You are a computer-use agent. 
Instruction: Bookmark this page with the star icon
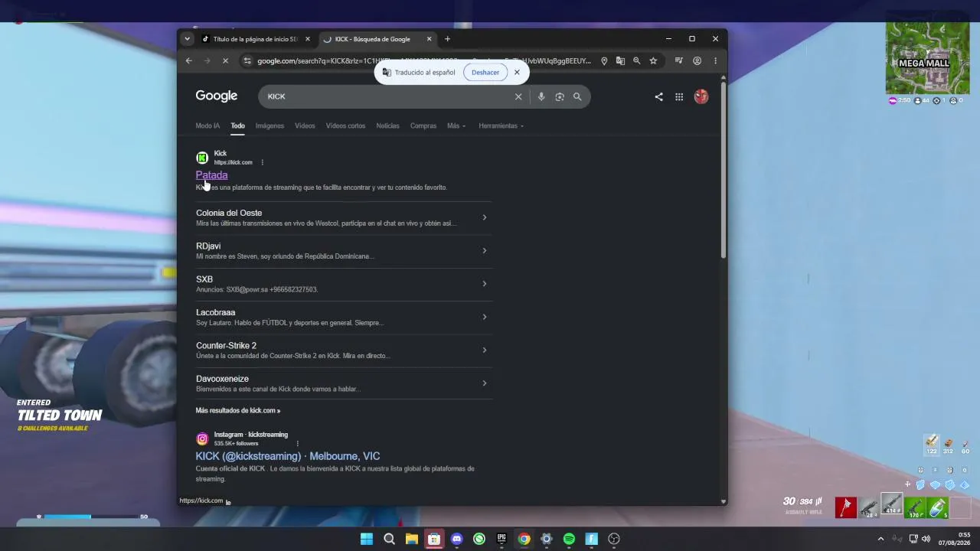click(x=653, y=61)
